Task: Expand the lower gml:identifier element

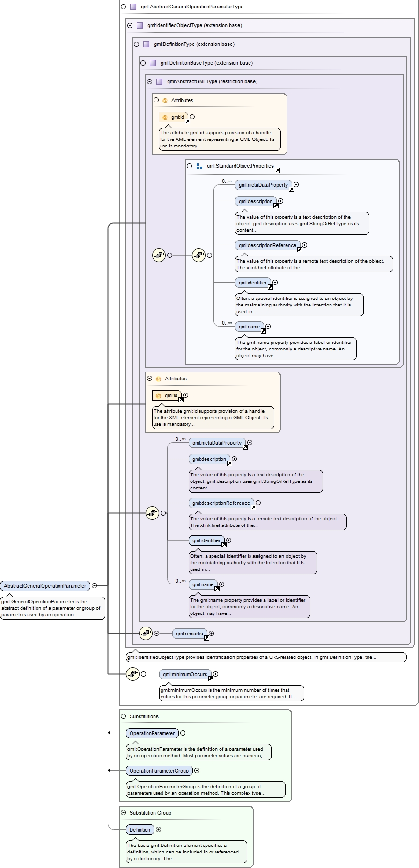Action: (x=229, y=540)
